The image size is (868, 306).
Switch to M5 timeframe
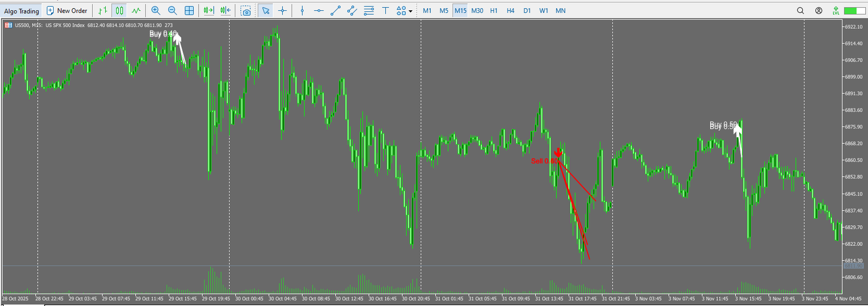[444, 11]
